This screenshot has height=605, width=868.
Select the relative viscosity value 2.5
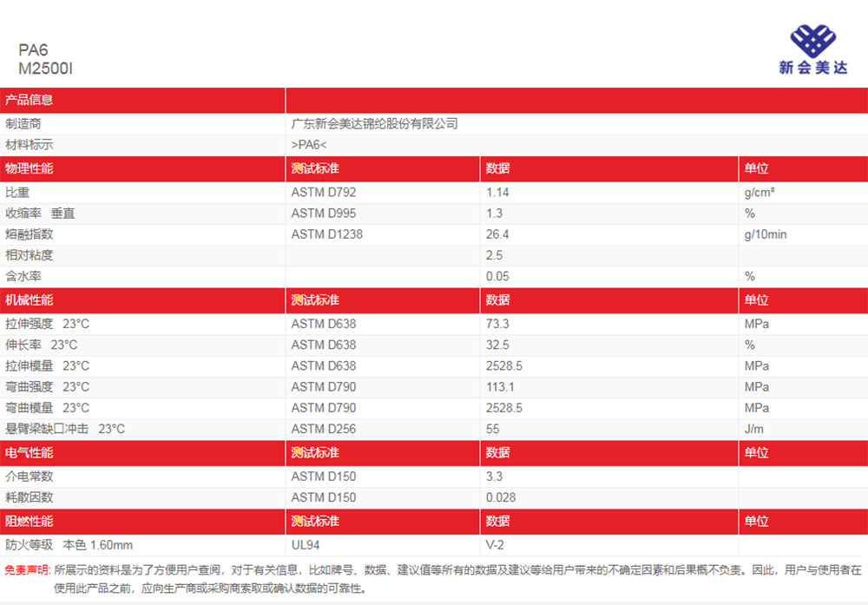tap(494, 256)
